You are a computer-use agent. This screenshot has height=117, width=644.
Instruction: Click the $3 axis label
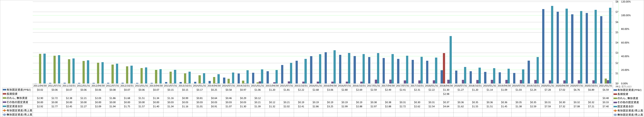tap(617, 53)
